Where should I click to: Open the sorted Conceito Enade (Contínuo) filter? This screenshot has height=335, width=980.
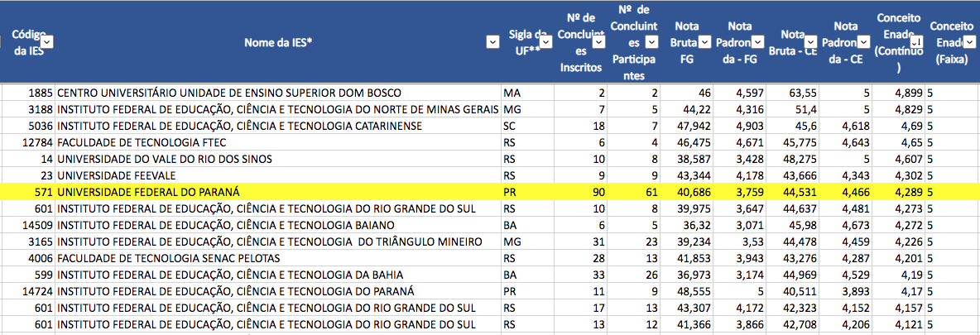coord(916,41)
